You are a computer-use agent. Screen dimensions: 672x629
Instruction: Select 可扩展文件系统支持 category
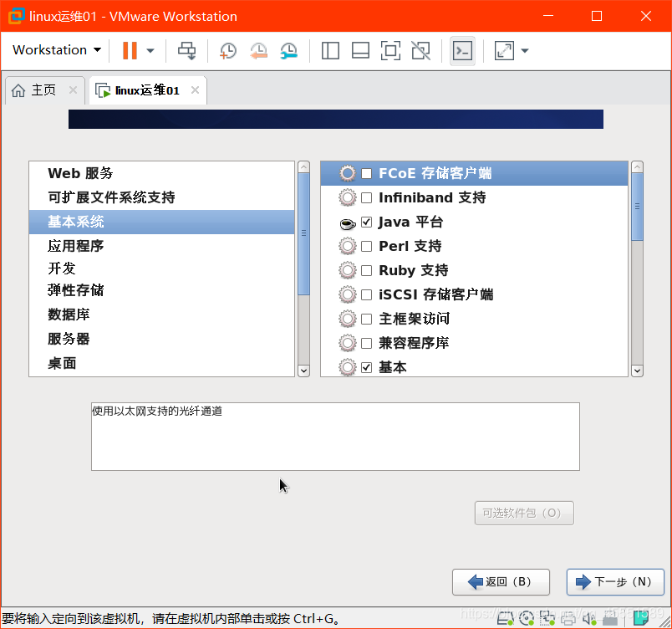tap(162, 197)
